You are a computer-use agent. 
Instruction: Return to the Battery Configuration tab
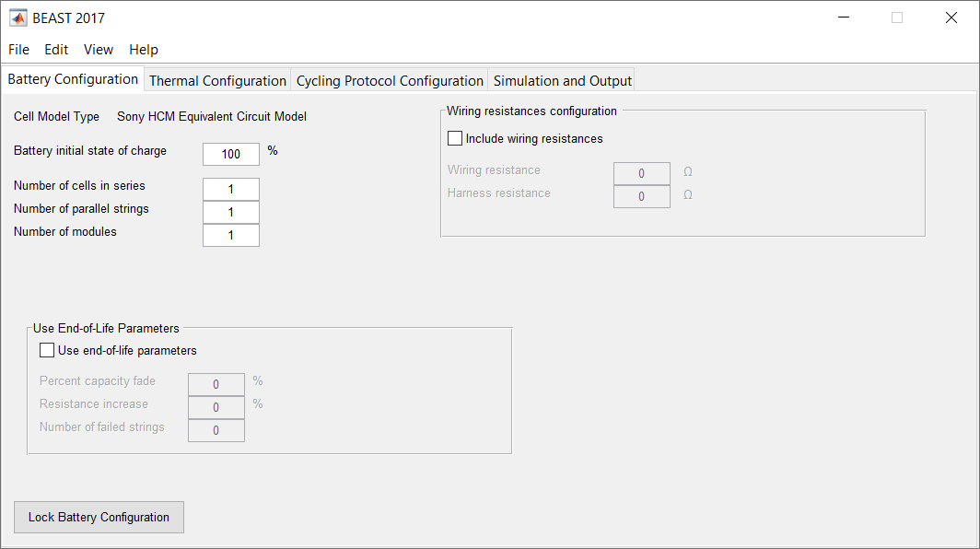(x=72, y=79)
